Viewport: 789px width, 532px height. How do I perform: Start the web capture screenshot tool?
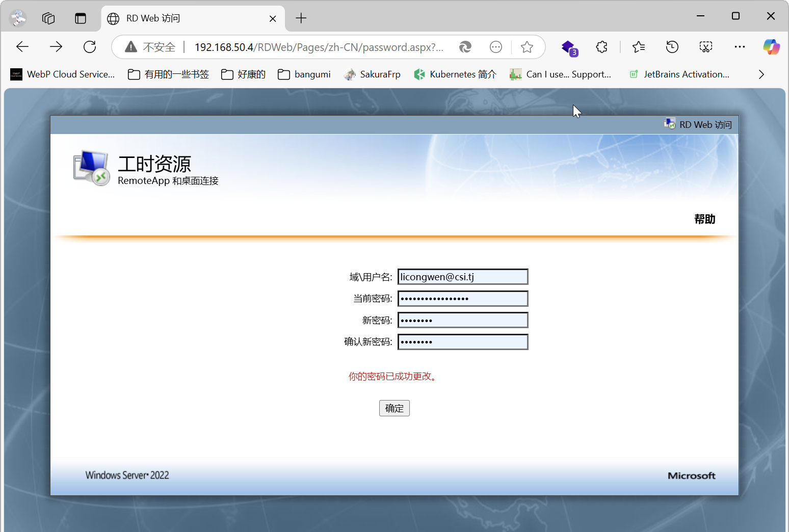(x=706, y=47)
